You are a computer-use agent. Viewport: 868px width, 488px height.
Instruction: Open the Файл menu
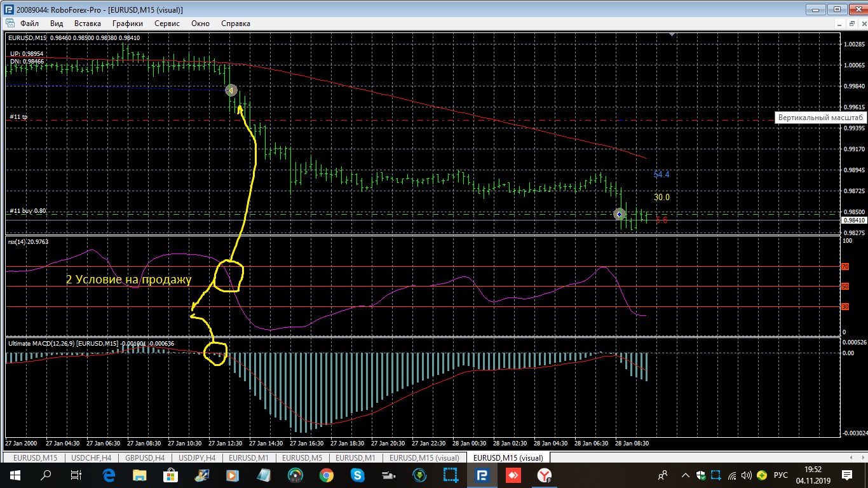29,24
